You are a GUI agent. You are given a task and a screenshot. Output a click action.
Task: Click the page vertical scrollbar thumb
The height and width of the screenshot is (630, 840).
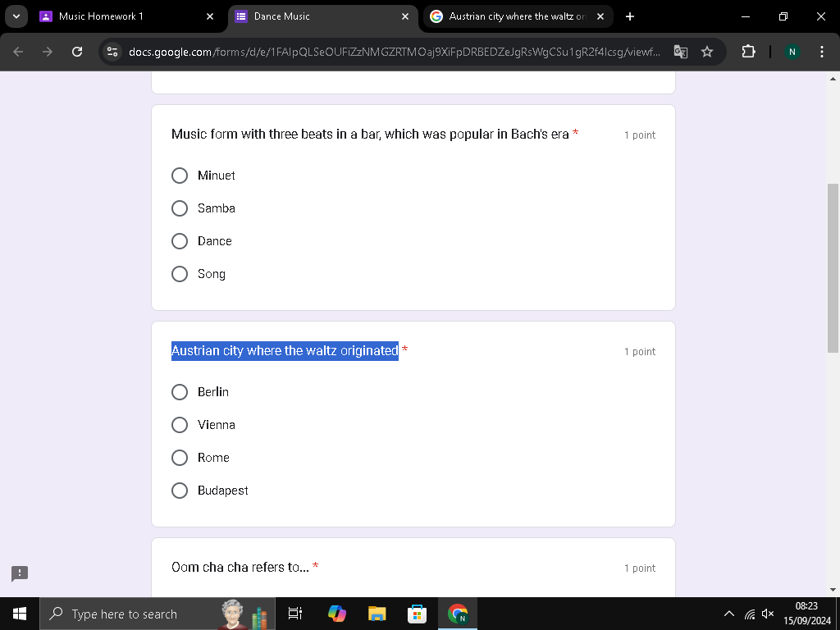[x=833, y=268]
